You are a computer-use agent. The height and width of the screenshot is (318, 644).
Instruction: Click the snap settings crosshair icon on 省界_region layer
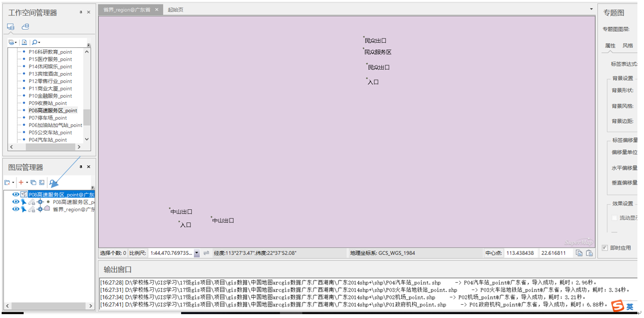point(40,209)
